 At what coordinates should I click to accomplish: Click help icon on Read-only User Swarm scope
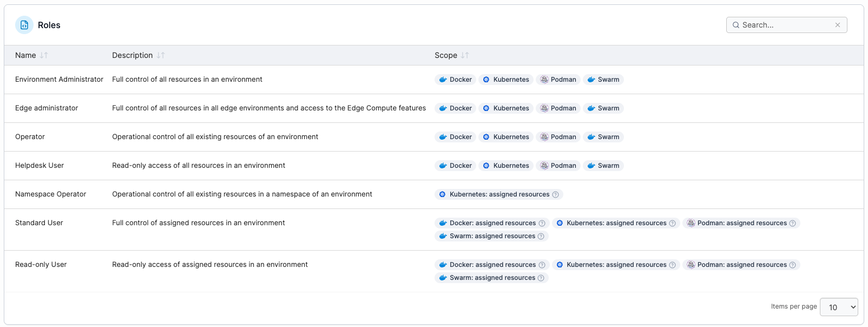point(541,278)
